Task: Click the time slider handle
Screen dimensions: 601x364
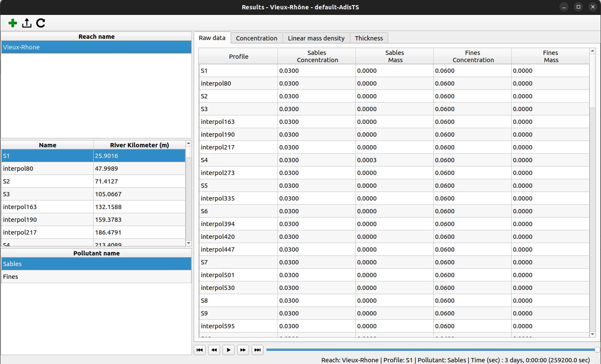Action: 597,350
